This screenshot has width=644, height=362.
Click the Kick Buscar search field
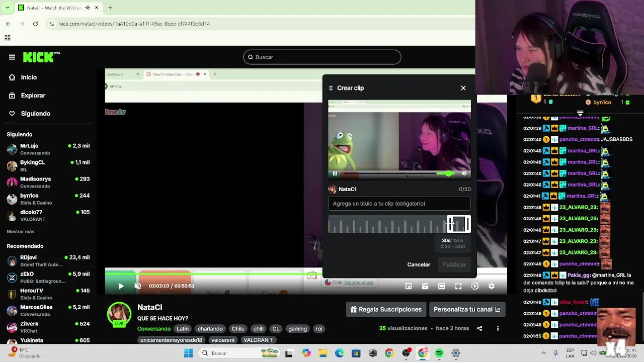[322, 57]
